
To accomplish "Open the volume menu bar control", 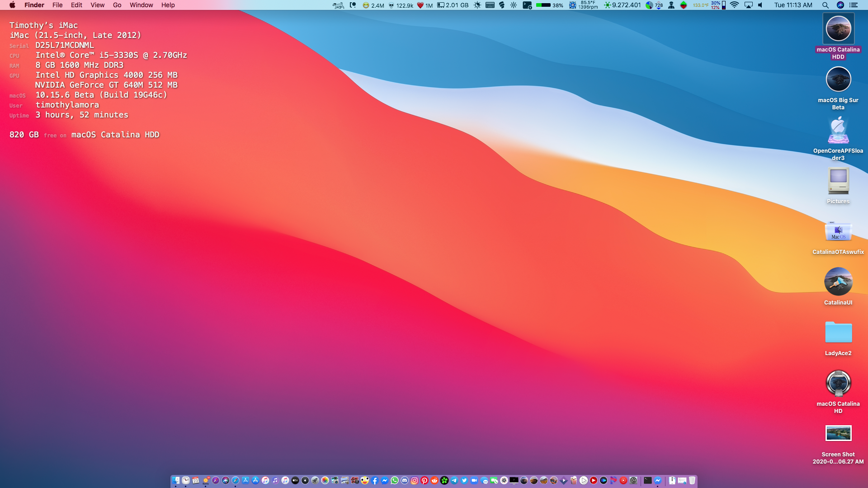I will coord(760,5).
